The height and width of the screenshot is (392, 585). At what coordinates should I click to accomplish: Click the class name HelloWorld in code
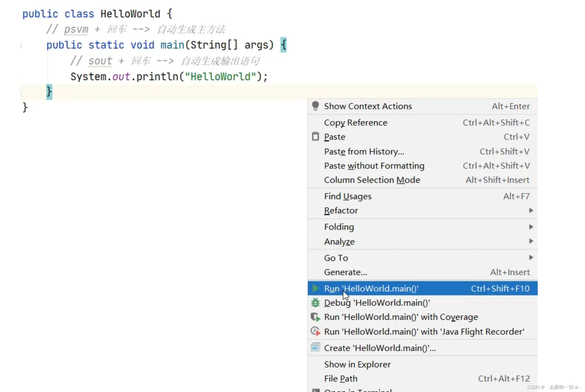click(x=130, y=14)
